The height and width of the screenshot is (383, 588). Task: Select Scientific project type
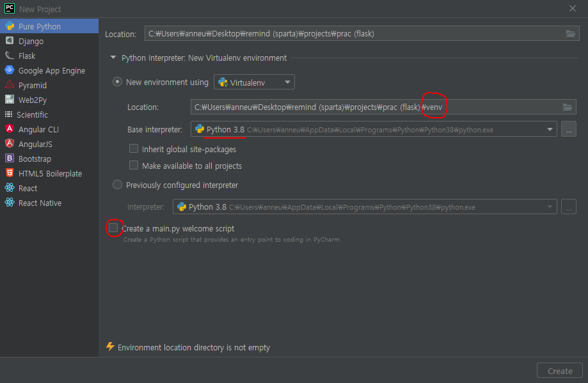[x=49, y=114]
